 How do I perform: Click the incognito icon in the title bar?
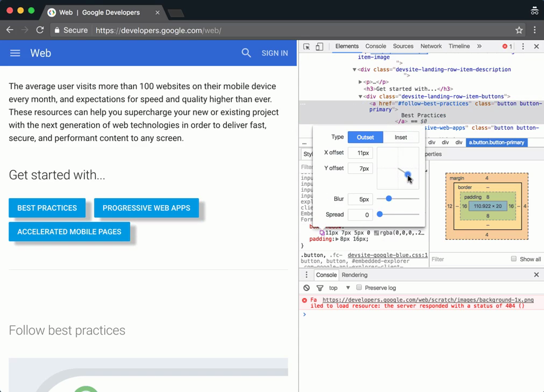534,11
